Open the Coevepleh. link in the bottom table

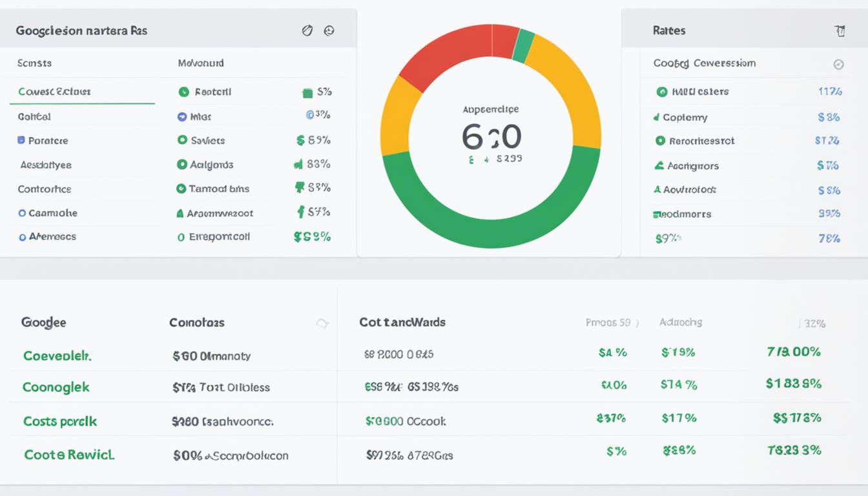click(x=57, y=356)
